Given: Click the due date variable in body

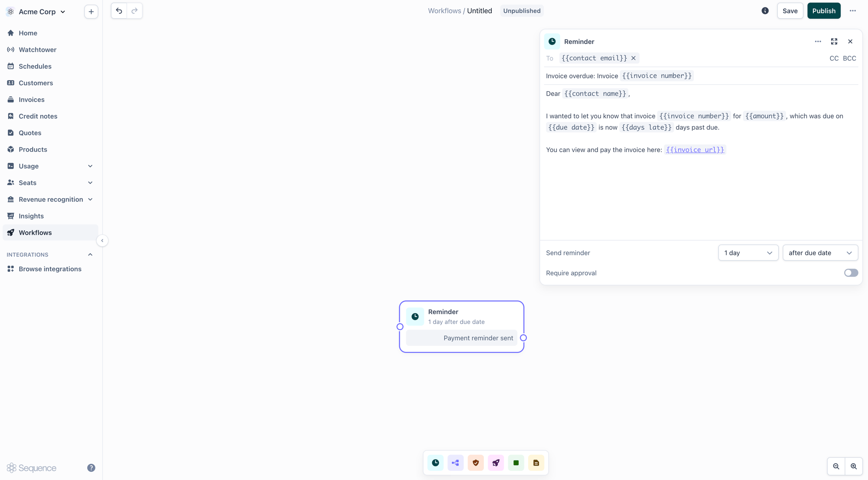Looking at the screenshot, I should click(571, 127).
